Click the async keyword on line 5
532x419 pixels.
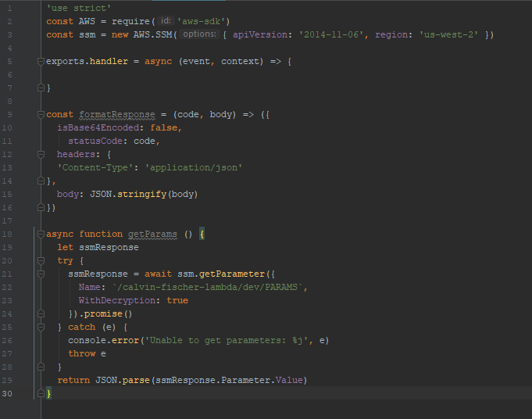click(x=158, y=62)
